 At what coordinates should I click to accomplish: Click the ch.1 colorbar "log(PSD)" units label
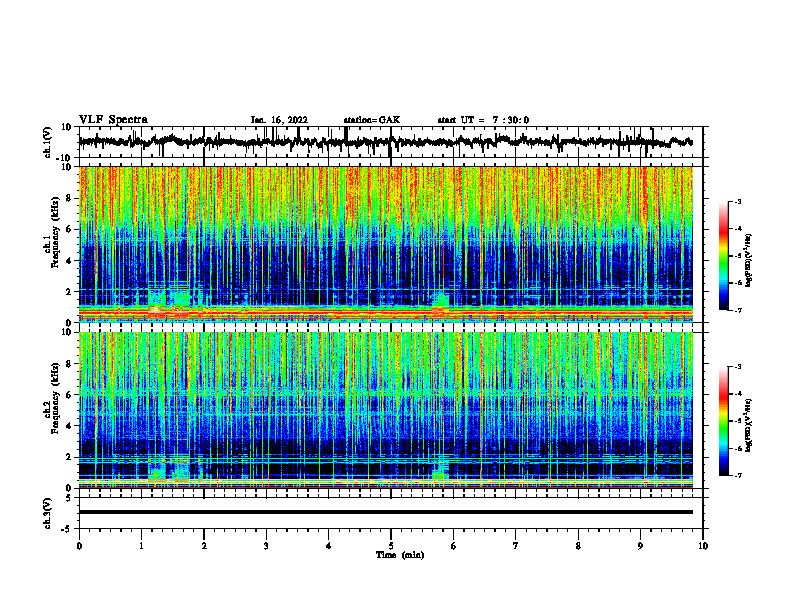[750, 261]
